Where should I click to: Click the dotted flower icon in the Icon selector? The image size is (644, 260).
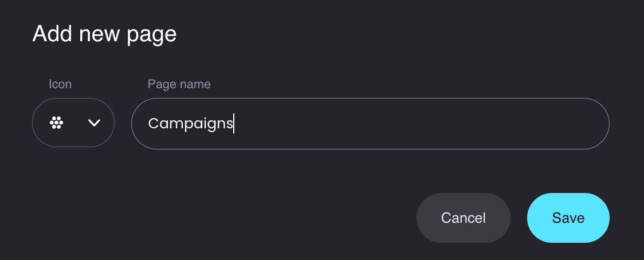[56, 123]
